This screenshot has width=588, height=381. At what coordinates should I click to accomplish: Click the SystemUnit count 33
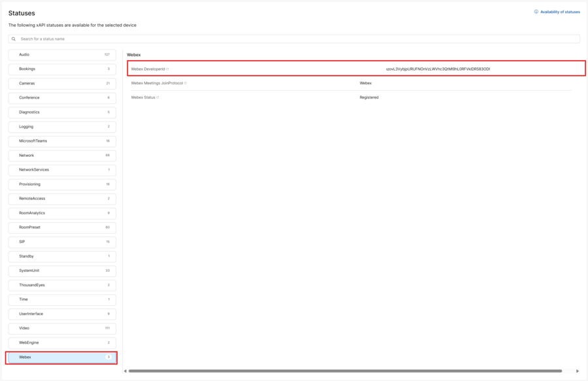click(x=108, y=271)
